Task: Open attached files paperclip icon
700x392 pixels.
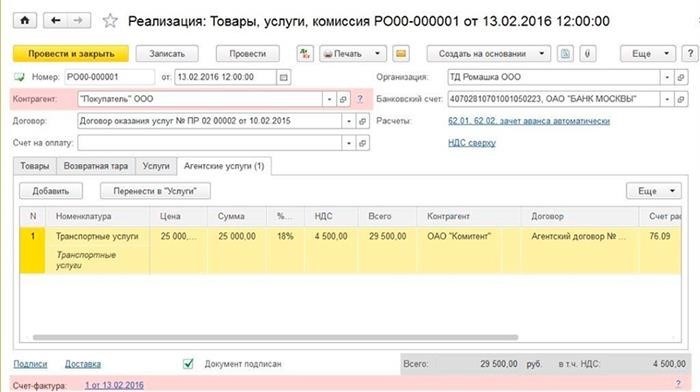Action: pos(588,54)
